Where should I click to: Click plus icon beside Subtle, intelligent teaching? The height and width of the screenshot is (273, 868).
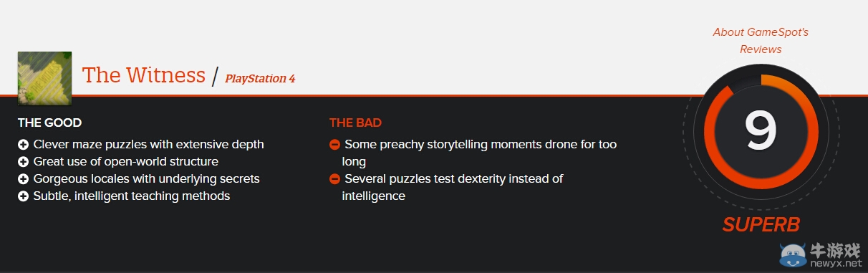pos(23,196)
